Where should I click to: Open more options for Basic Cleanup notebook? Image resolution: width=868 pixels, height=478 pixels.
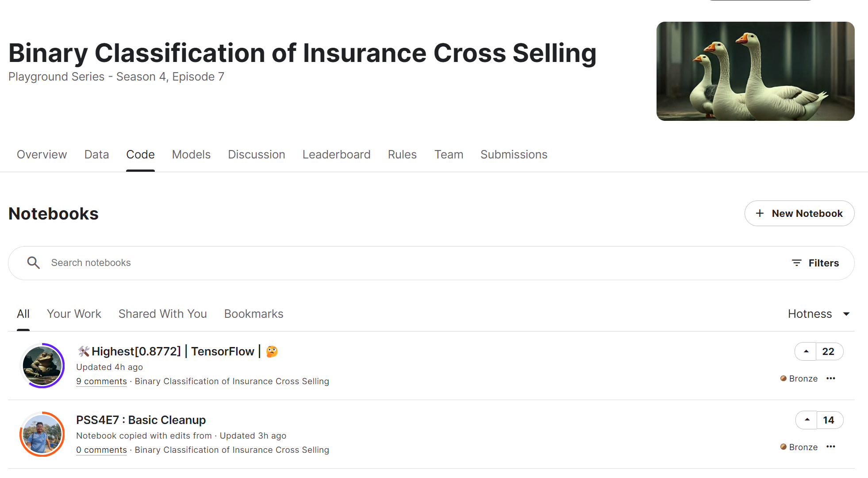(x=830, y=447)
